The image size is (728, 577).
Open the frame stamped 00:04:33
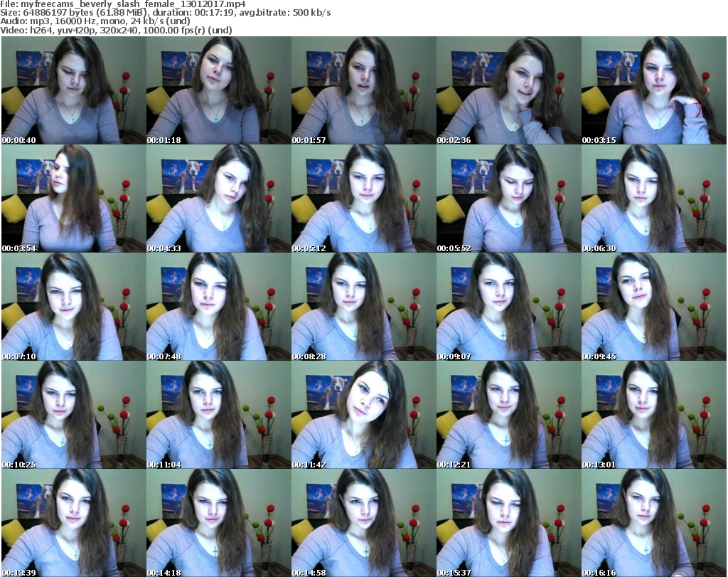219,198
